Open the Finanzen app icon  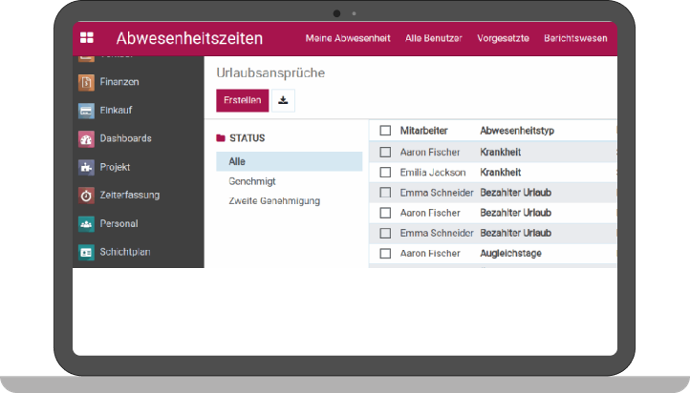86,82
